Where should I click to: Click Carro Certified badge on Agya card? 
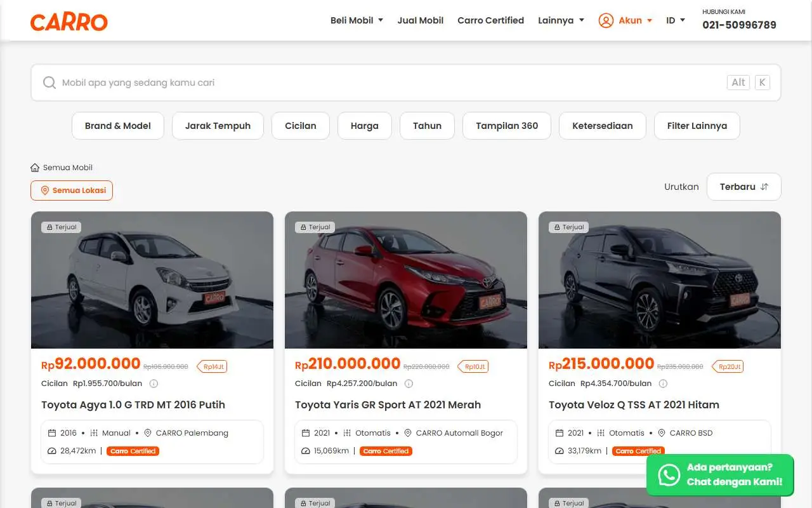pos(133,451)
